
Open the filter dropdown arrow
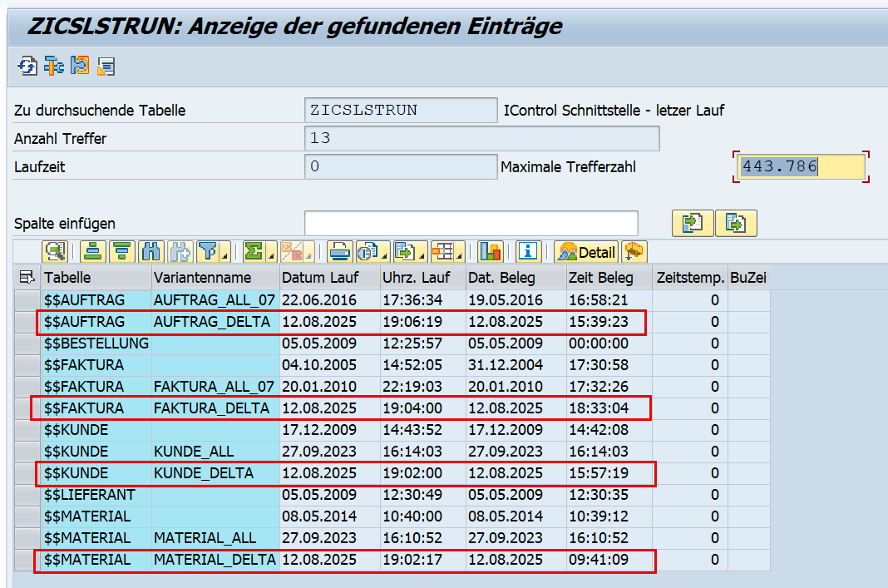224,253
